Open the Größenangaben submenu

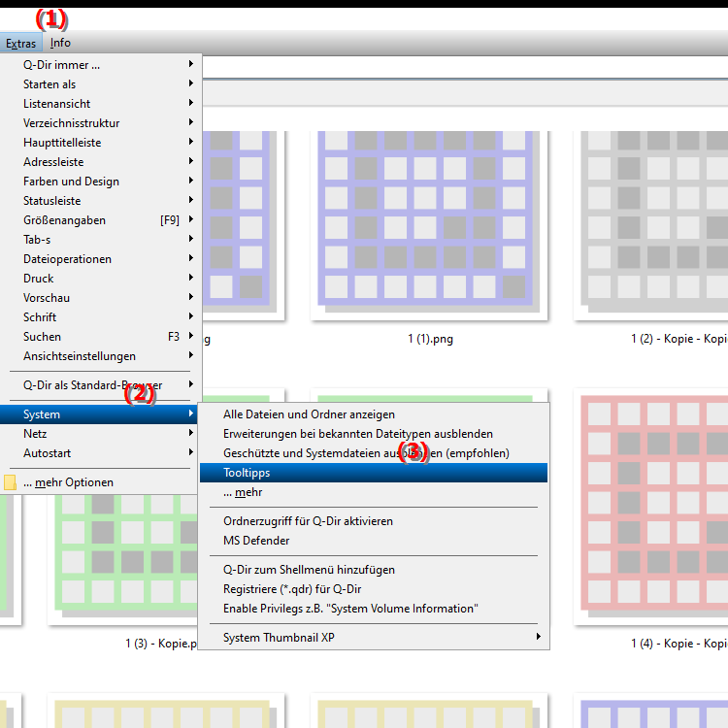pyautogui.click(x=101, y=220)
